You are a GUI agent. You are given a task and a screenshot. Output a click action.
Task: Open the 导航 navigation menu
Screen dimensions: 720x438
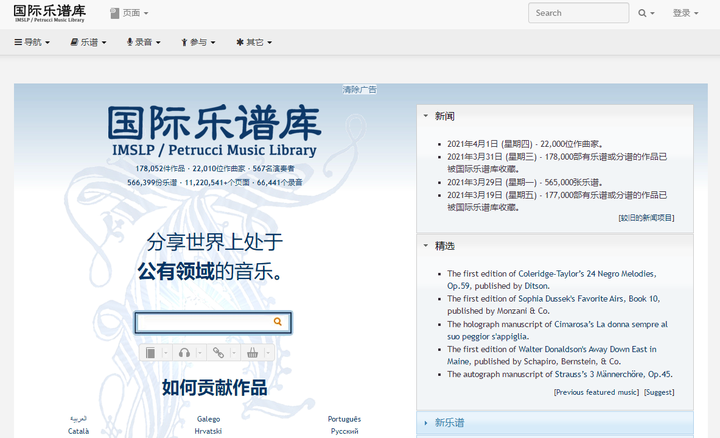click(x=32, y=42)
